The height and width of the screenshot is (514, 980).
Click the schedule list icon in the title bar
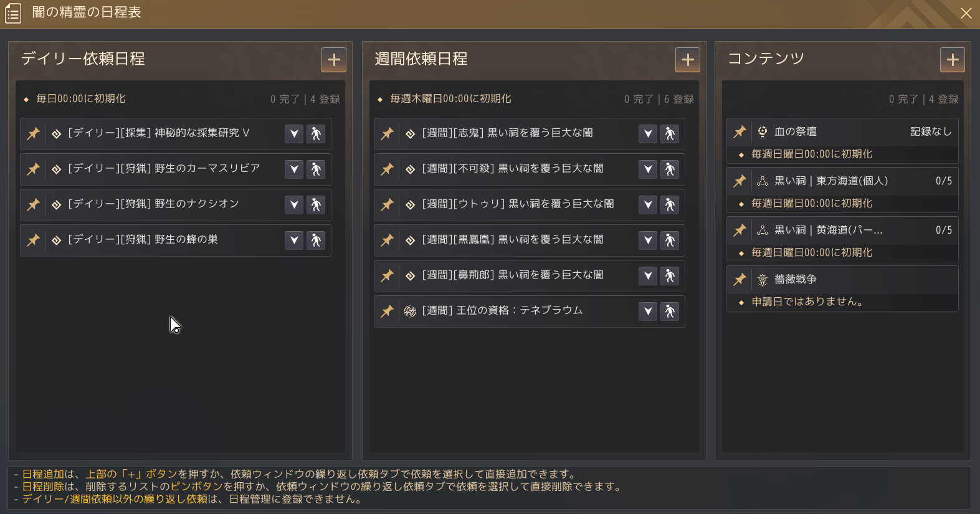coord(13,13)
